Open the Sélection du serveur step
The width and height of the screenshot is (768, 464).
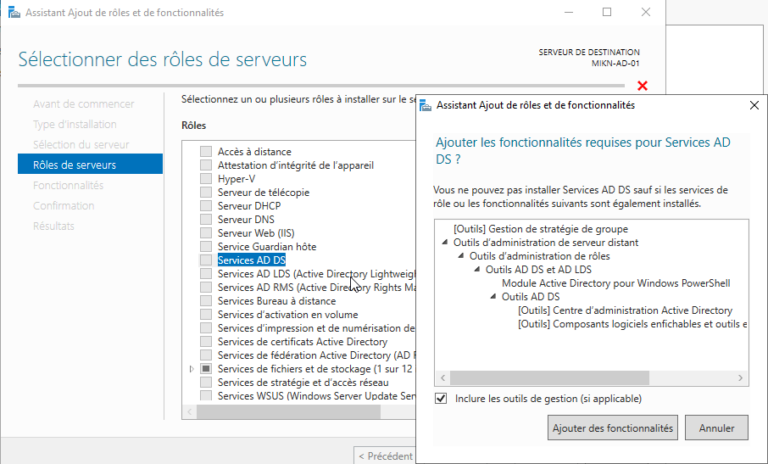pos(81,145)
